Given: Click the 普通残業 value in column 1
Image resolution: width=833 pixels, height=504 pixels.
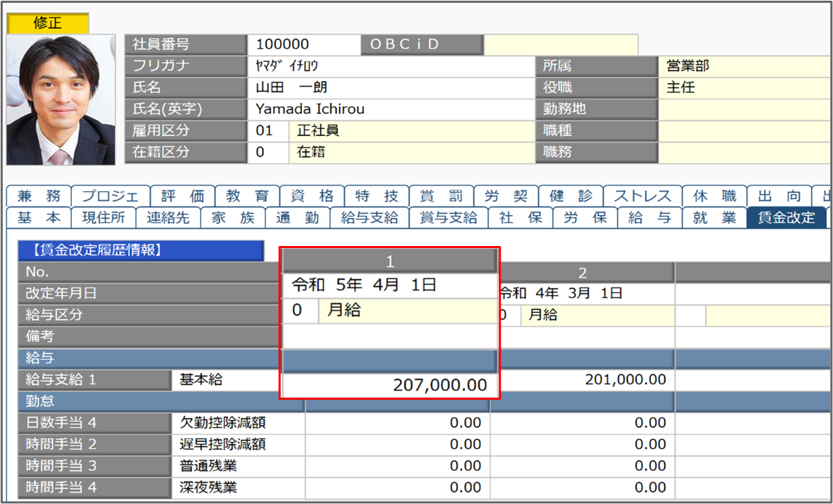Looking at the screenshot, I should pos(397,467).
